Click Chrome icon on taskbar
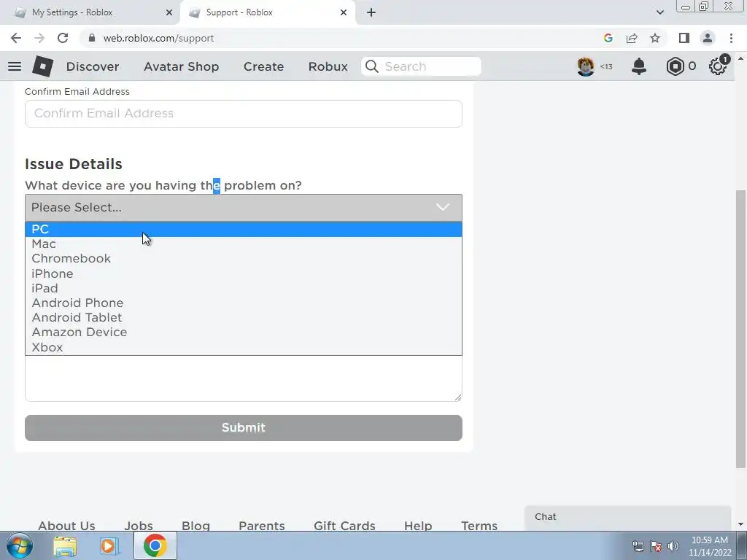 click(x=155, y=545)
